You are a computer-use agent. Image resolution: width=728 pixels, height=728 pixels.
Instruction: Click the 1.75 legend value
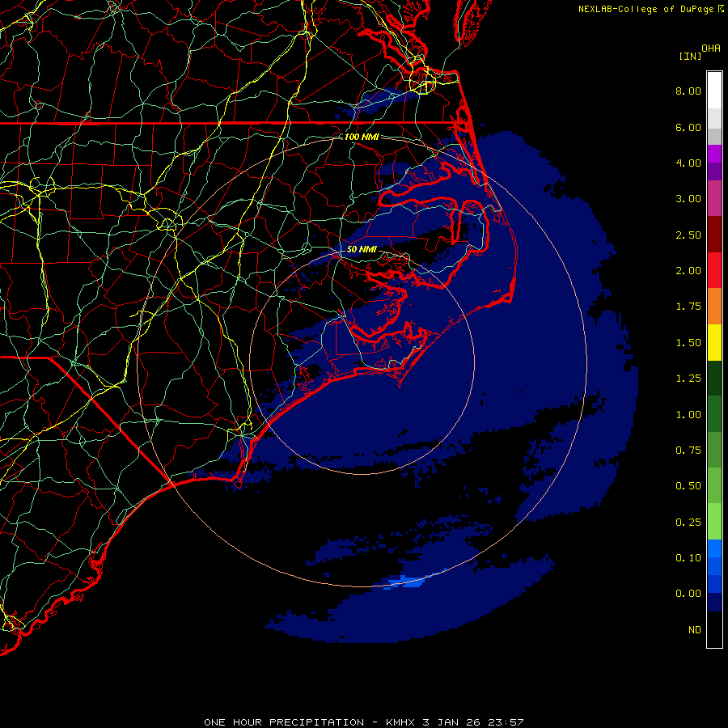[688, 307]
